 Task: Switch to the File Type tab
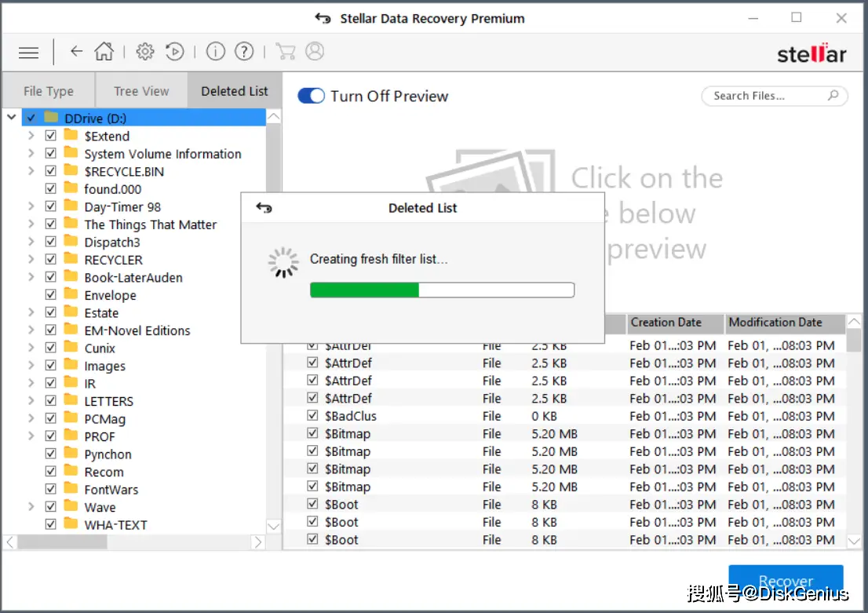click(49, 91)
